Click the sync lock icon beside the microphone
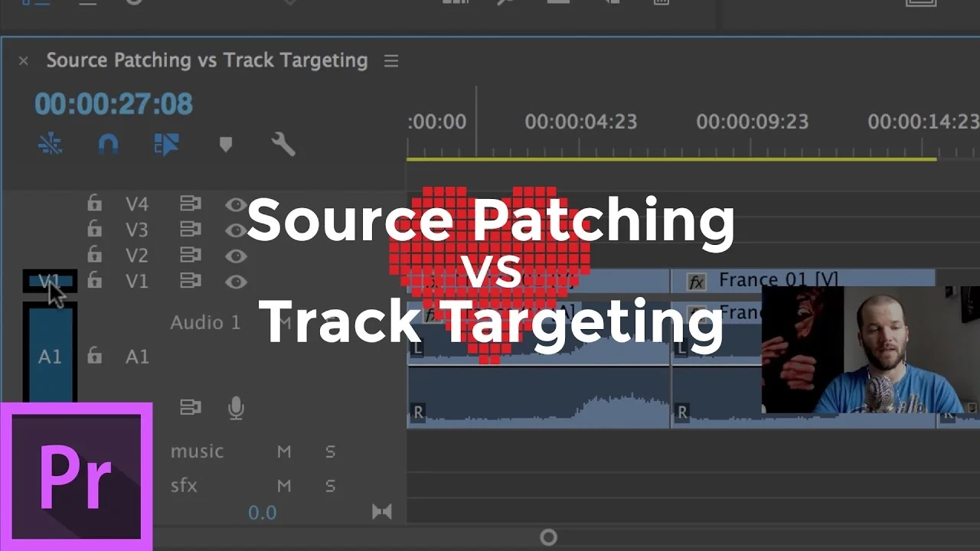The image size is (980, 551). [x=189, y=408]
